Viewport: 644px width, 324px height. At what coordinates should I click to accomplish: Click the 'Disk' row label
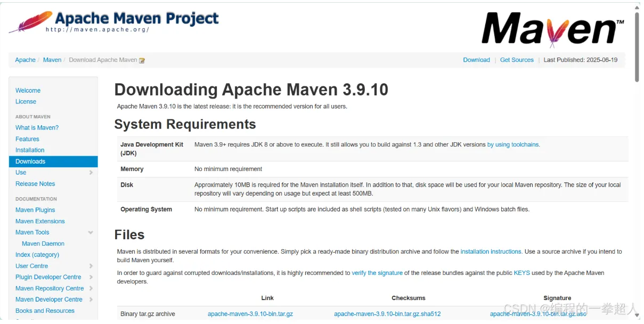point(127,185)
